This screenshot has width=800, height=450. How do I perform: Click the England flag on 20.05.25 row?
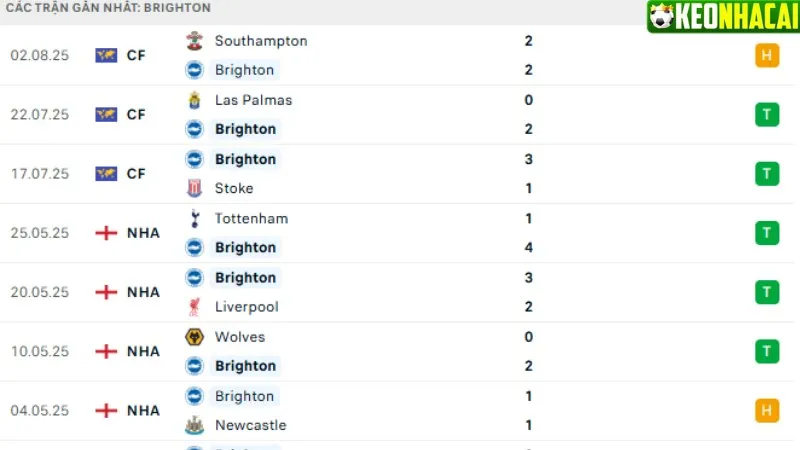point(106,292)
